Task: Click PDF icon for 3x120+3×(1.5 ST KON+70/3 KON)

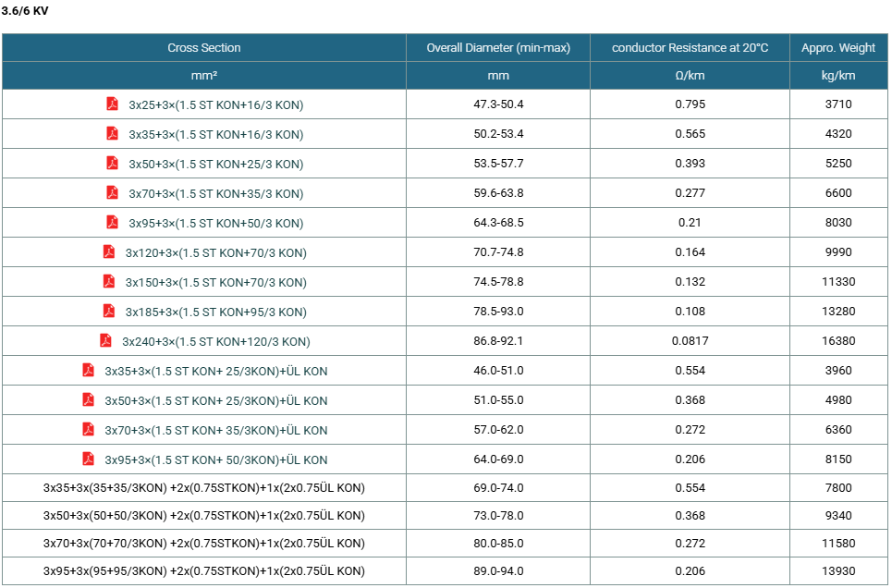Action: point(109,251)
